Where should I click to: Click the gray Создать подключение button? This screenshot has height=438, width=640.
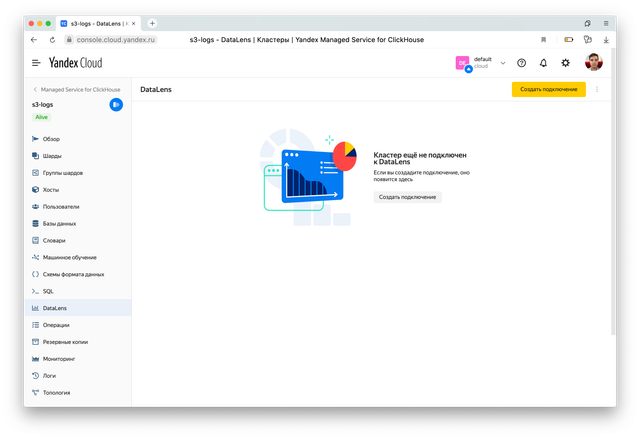tap(407, 197)
